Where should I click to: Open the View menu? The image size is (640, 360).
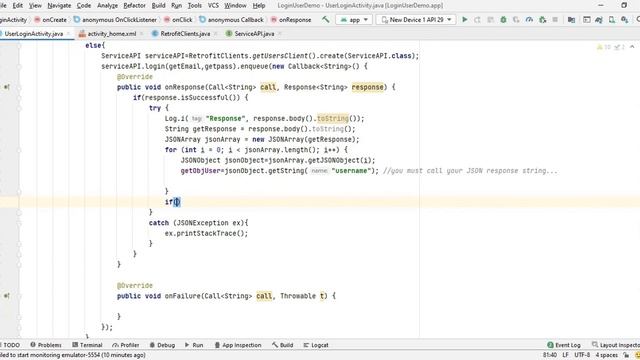35,6
